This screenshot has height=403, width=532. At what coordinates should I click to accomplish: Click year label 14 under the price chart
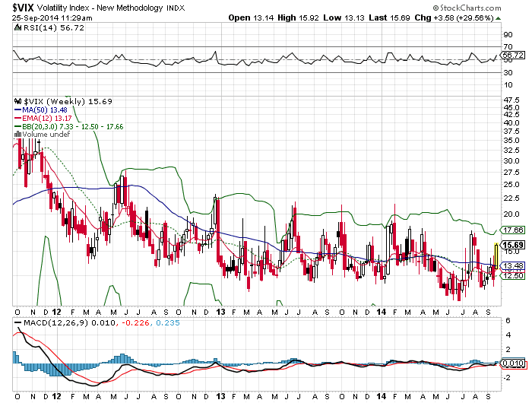coord(382,312)
